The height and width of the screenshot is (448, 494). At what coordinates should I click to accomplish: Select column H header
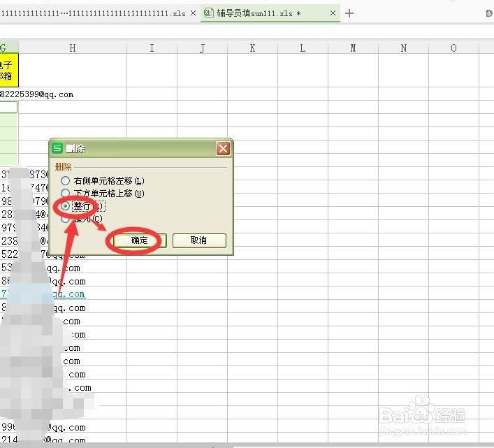(x=73, y=48)
